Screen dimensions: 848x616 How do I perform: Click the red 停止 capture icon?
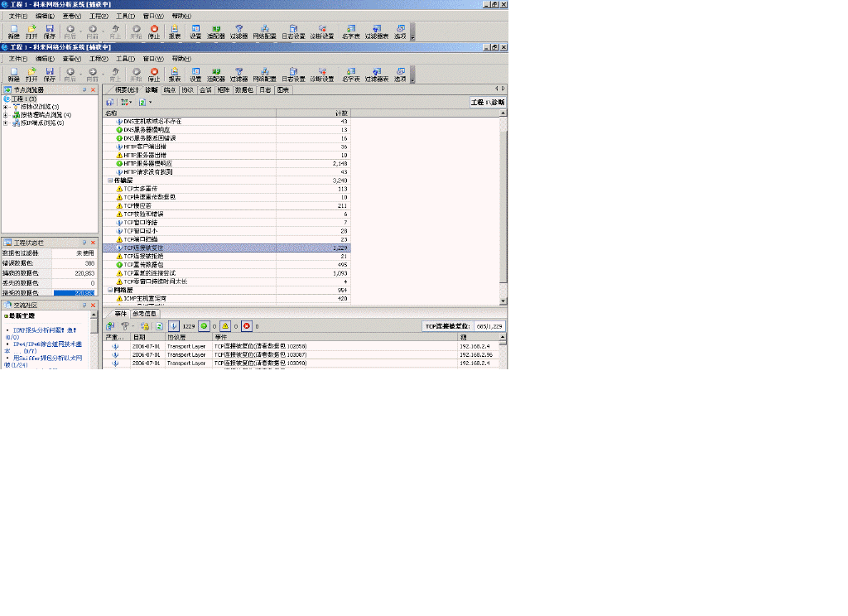(x=154, y=75)
